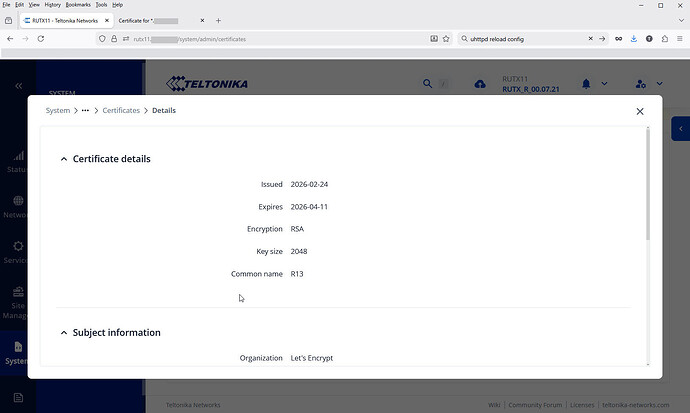Click the Firefox View icon
690x413 pixels.
(8, 21)
